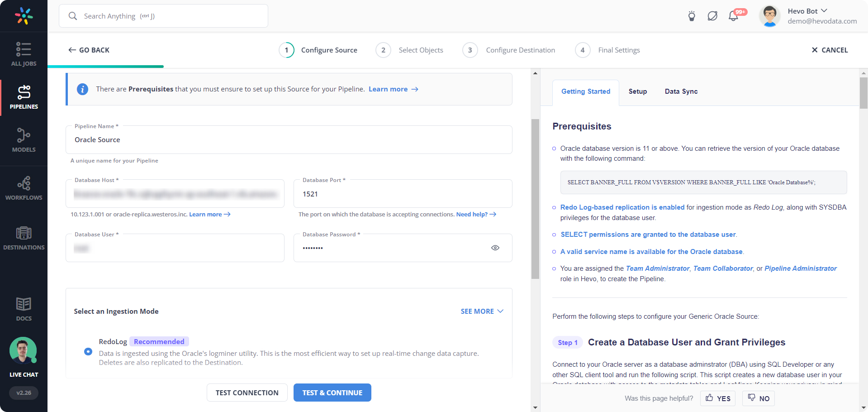Select step 1 Configure Source
Viewport: 868px width, 412px height.
[x=318, y=50]
